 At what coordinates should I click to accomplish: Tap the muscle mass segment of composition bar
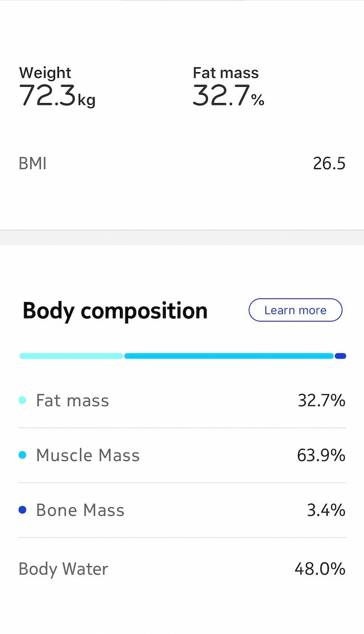point(229,356)
